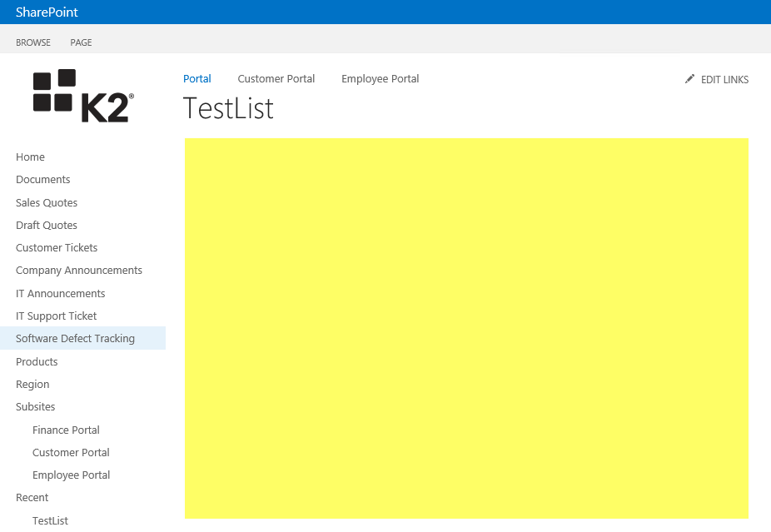
Task: Click the pencil icon beside EDIT LINKS
Action: tap(690, 78)
